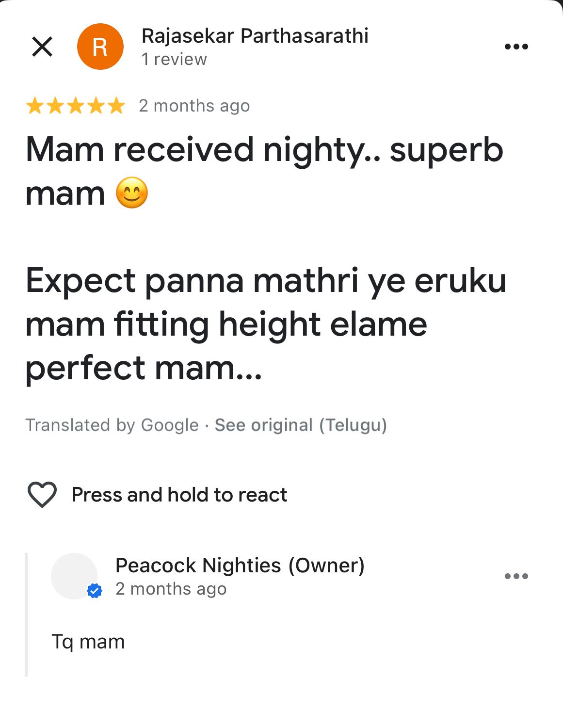Click the blue verified badge icon
563x728 pixels.
(95, 591)
